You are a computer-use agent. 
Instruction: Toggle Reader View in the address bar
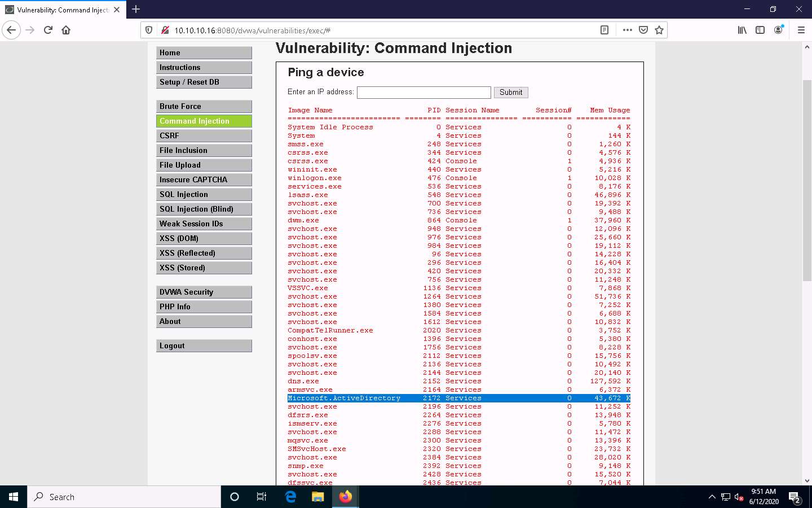[604, 29]
